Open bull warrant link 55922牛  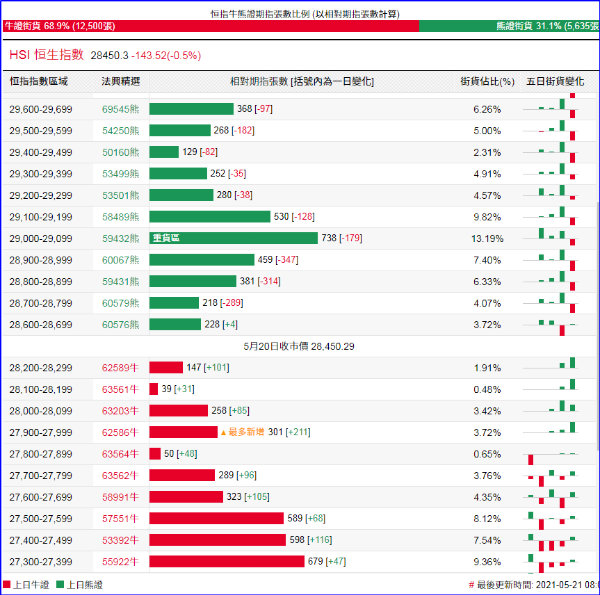(x=120, y=562)
